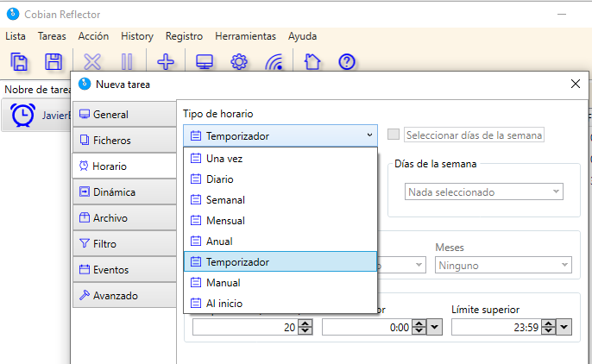Click the pause toolbar icon
Viewport: 592px width, 364px height.
pos(127,61)
